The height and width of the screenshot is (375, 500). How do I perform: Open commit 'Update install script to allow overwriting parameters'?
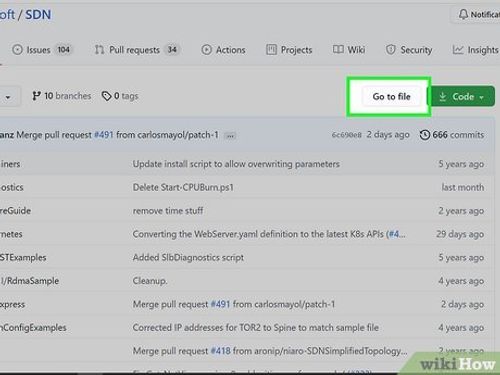coord(236,164)
